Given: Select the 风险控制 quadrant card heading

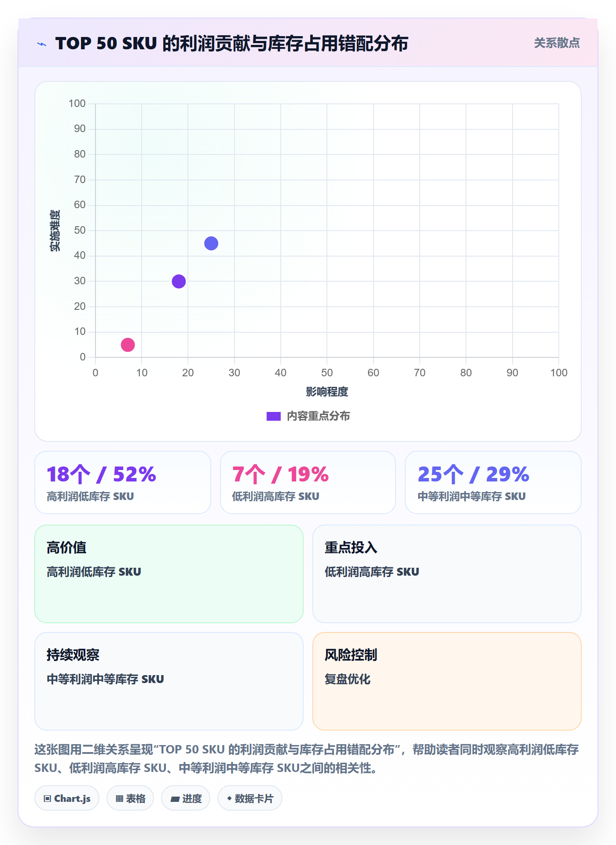Looking at the screenshot, I should [351, 655].
